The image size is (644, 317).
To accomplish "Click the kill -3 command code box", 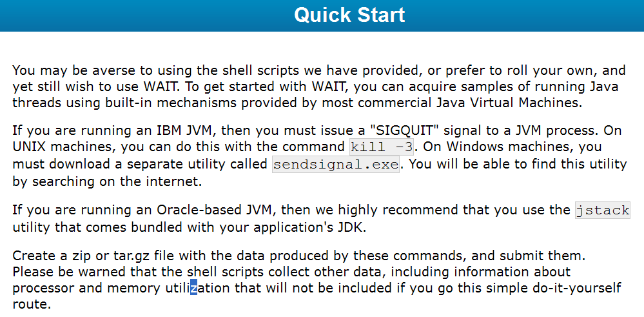I will (382, 147).
